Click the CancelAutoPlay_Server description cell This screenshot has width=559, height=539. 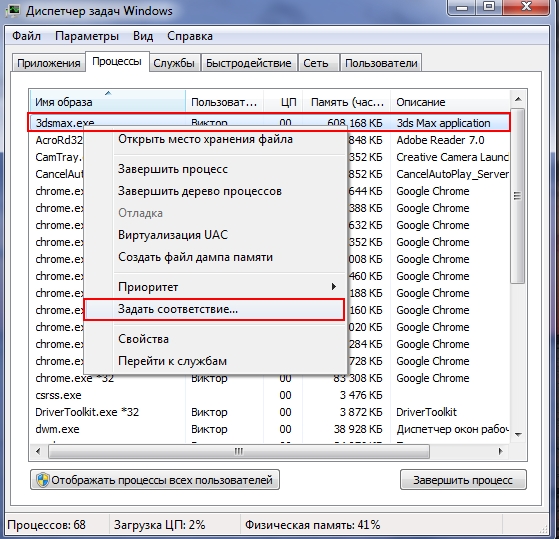(452, 174)
